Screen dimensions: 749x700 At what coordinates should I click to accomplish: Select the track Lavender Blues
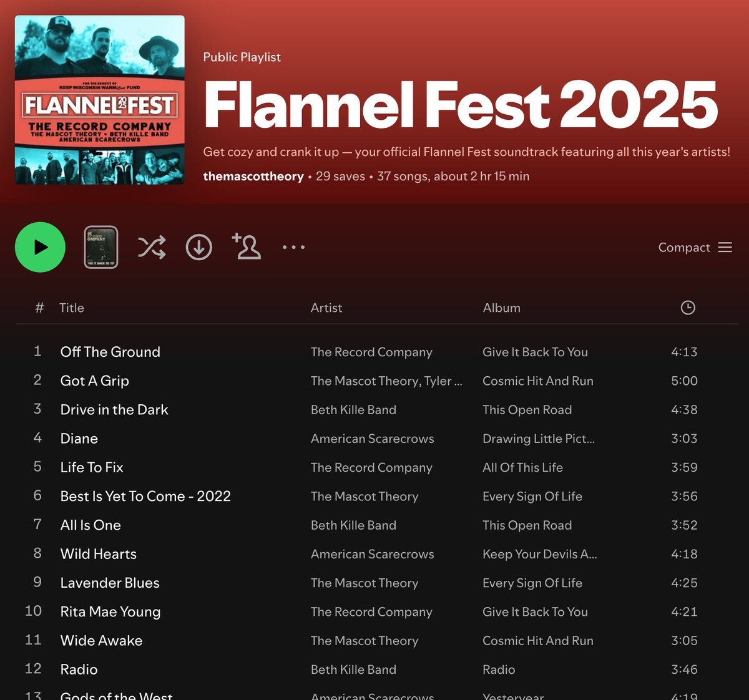pos(110,583)
